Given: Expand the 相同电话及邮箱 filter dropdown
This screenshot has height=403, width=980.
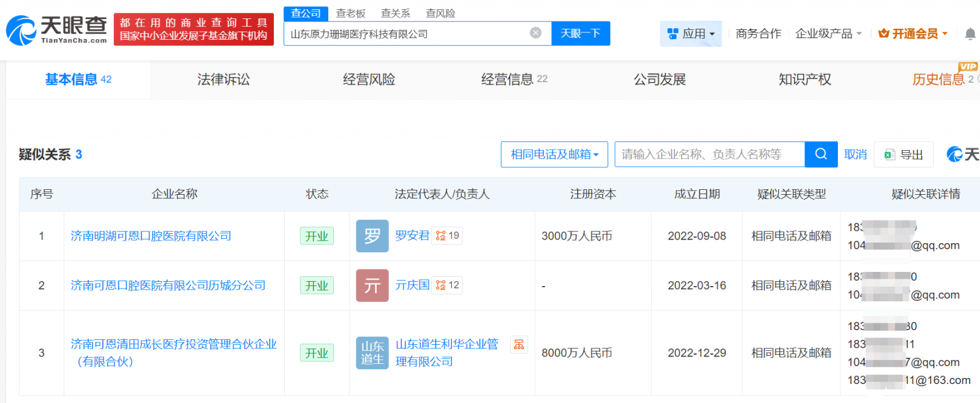Looking at the screenshot, I should click(x=554, y=154).
